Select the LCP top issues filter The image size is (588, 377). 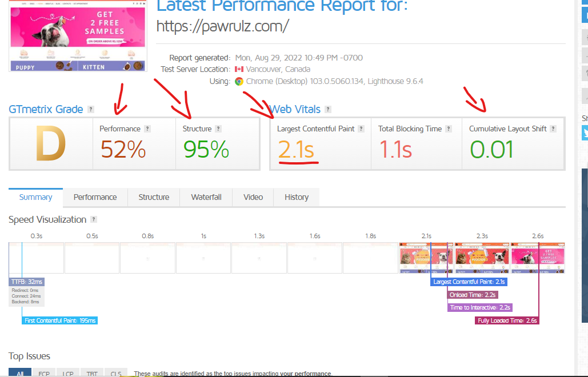pyautogui.click(x=68, y=373)
